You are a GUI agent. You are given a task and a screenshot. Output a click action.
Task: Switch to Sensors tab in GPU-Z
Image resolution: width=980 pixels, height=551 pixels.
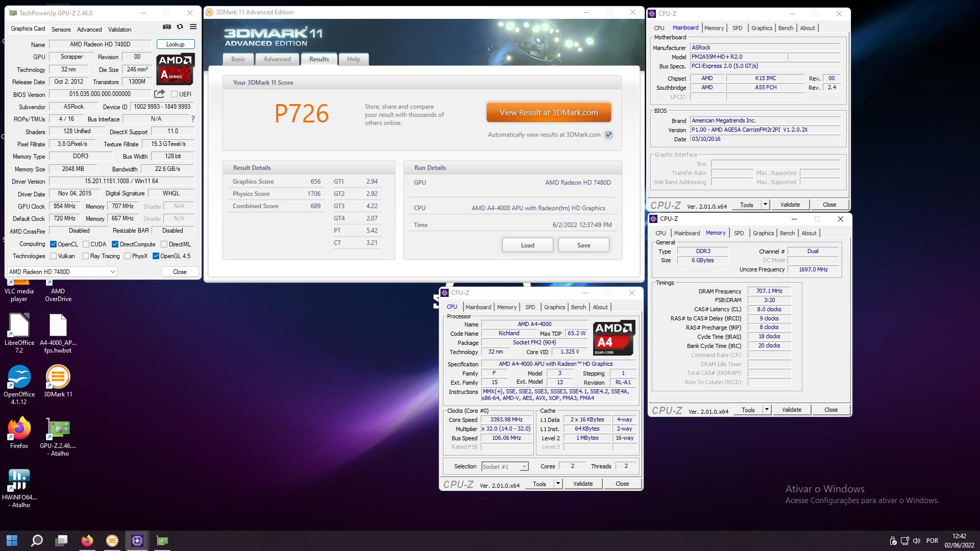[x=61, y=30]
